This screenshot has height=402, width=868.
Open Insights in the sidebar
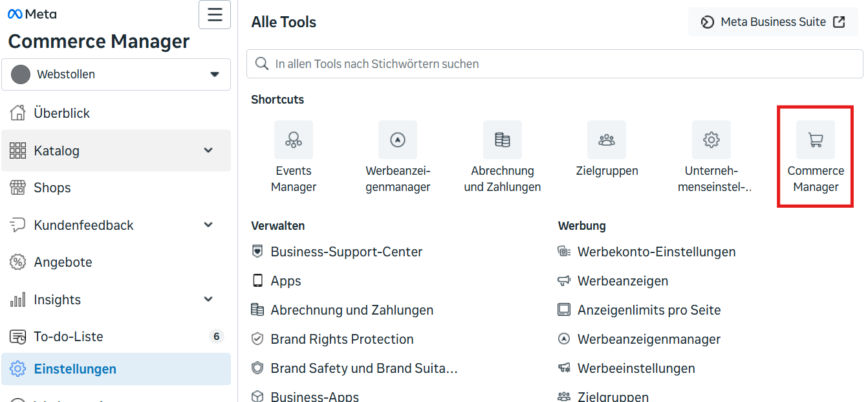click(116, 300)
